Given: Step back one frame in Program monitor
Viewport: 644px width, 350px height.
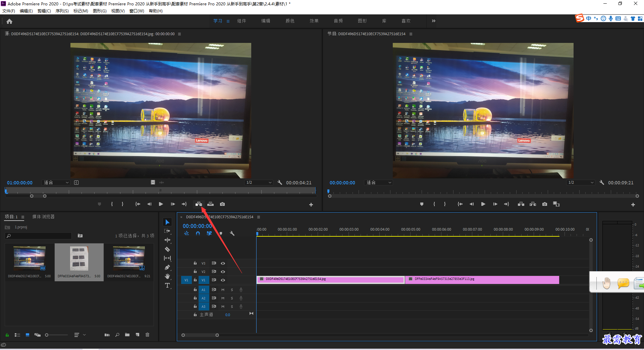Looking at the screenshot, I should click(471, 204).
